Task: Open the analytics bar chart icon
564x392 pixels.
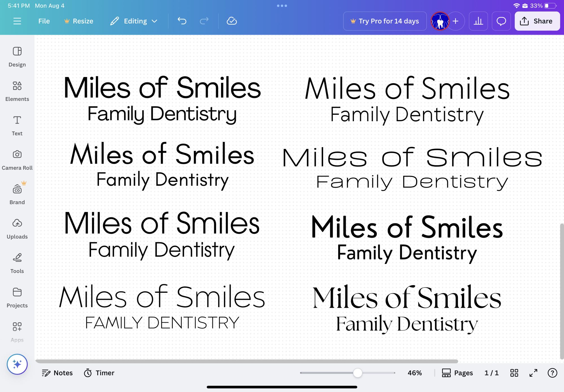Action: click(478, 21)
